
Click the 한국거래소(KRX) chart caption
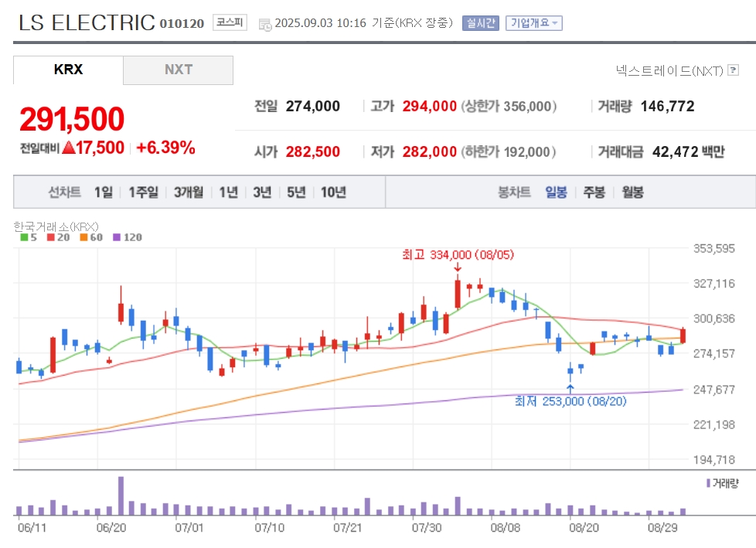(56, 226)
